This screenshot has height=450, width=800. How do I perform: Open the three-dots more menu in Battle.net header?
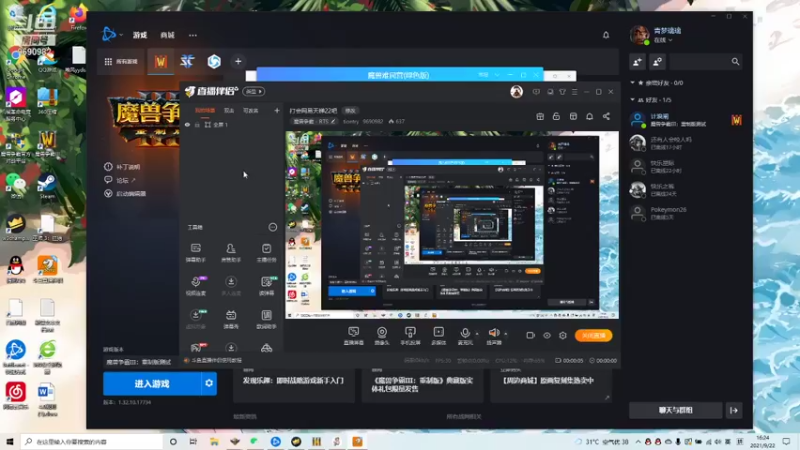point(193,35)
